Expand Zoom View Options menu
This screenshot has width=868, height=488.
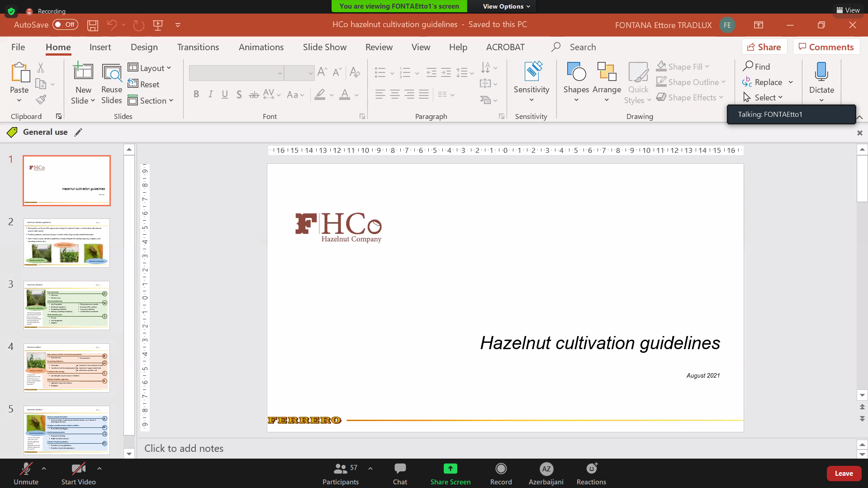click(506, 6)
